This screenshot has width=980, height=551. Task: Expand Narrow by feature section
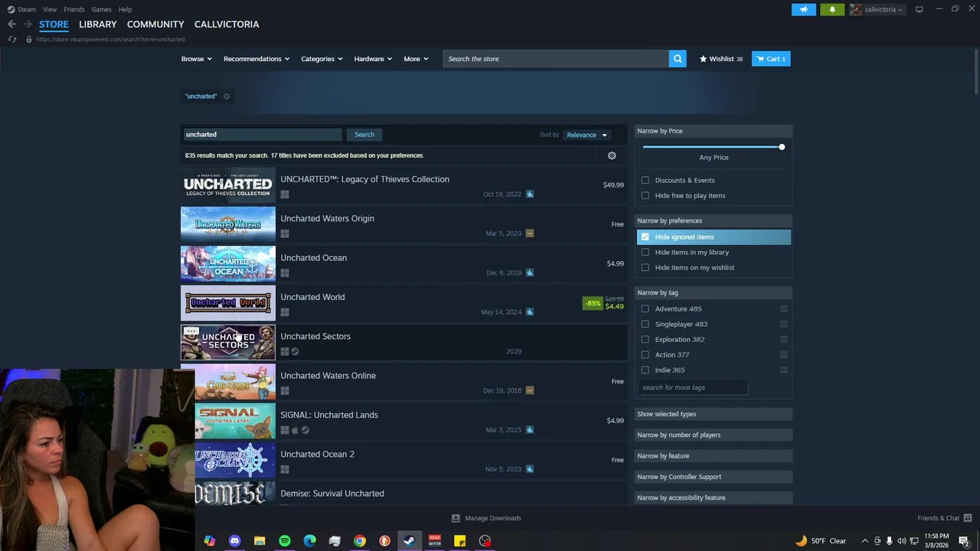[x=714, y=456]
